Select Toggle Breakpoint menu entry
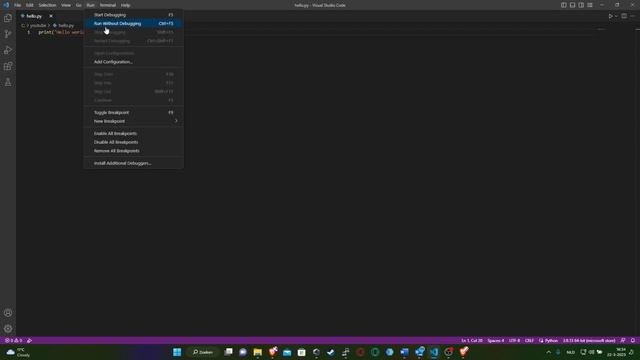Screen dimensions: 640x360 click(x=133, y=113)
